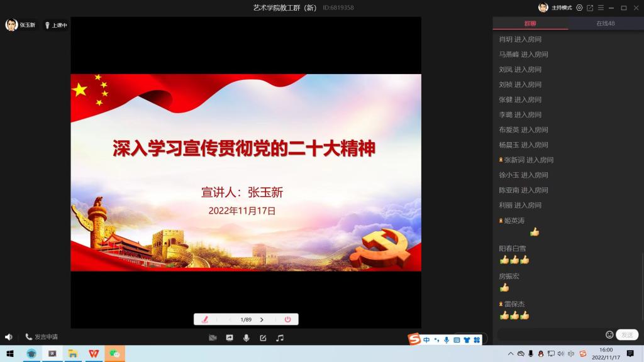
Task: Open WPS Office from the taskbar
Action: click(93, 354)
